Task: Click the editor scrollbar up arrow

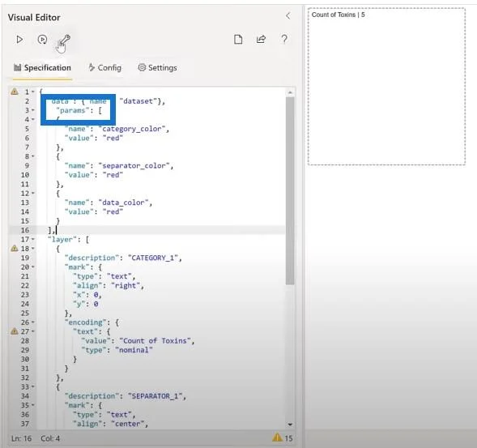Action: (290, 92)
